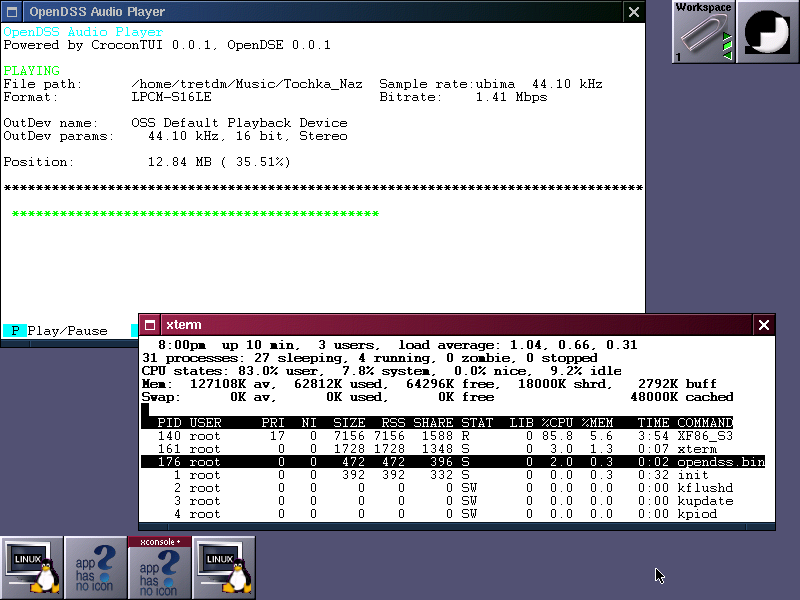
Task: Click the PID column header in top
Action: 169,423
